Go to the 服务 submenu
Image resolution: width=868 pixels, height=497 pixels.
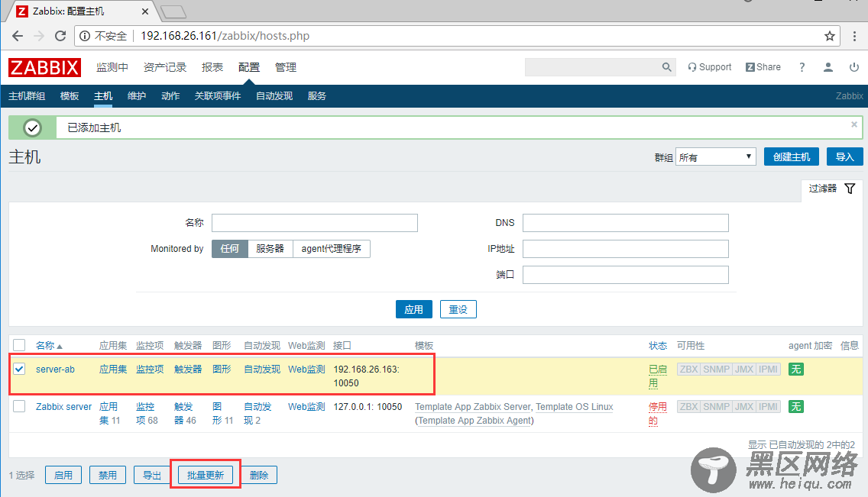(316, 96)
